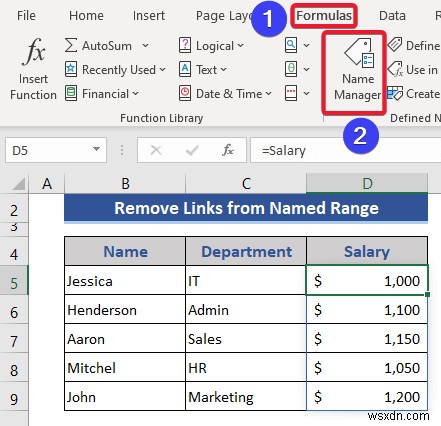Select the Aaron name cell
441x426 pixels.
click(125, 338)
